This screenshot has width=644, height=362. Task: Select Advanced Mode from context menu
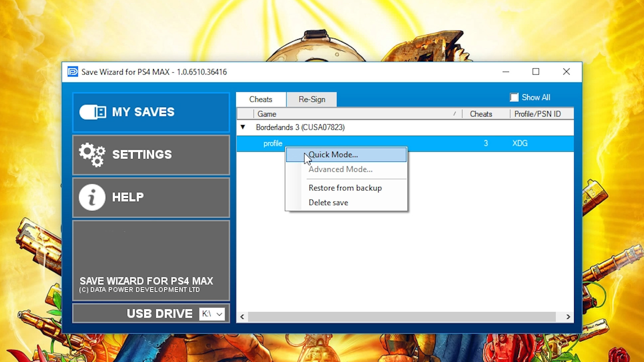(x=340, y=169)
